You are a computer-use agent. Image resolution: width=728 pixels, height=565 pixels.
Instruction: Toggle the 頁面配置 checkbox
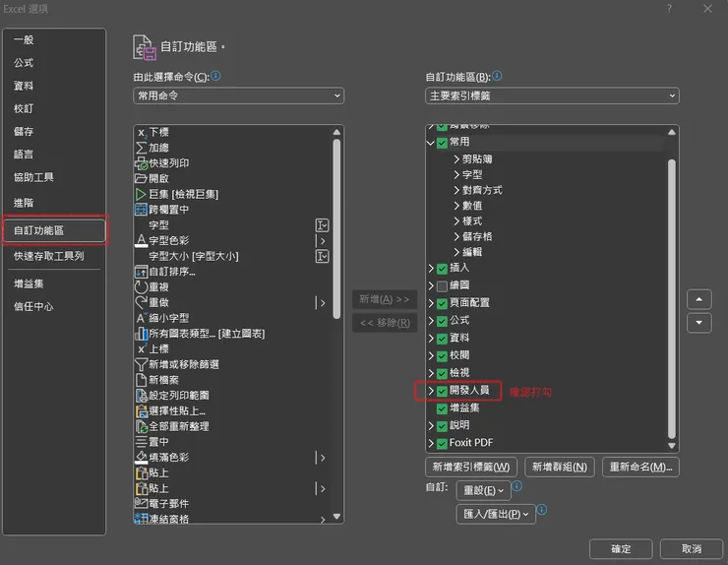pos(442,303)
